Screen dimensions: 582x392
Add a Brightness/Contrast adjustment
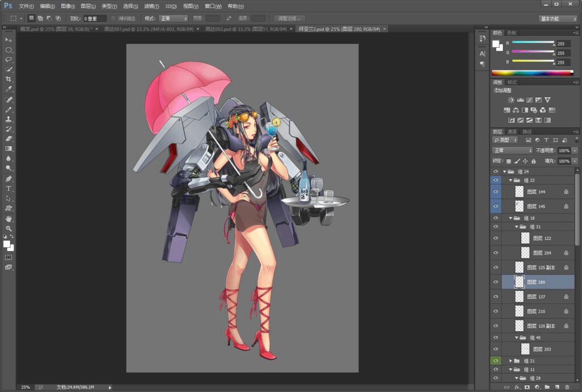511,100
